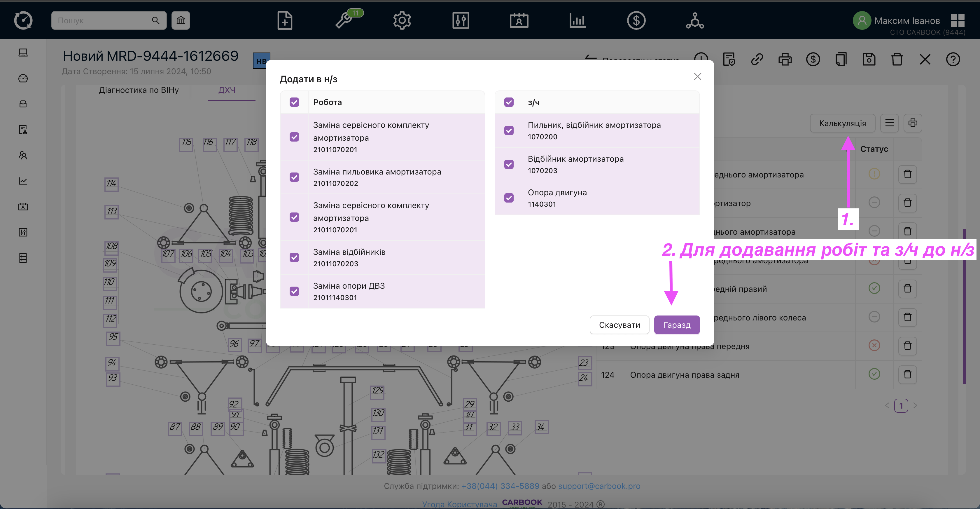Open the new document icon in the top bar
980x509 pixels.
point(285,20)
